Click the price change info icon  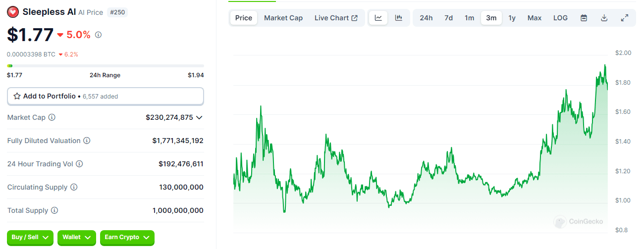tap(98, 35)
